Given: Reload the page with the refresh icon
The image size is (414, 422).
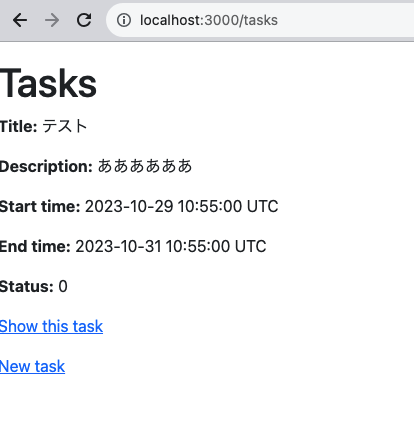Looking at the screenshot, I should (x=84, y=20).
